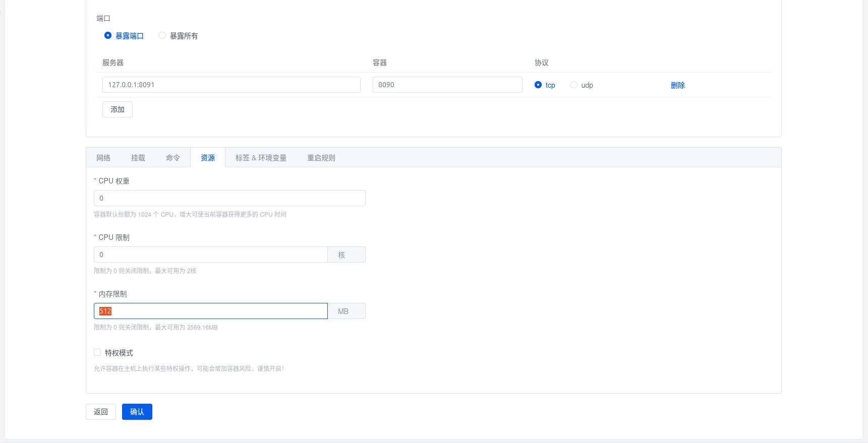Open the 标签 & 环境变量 tab
This screenshot has width=868, height=443.
click(x=261, y=158)
